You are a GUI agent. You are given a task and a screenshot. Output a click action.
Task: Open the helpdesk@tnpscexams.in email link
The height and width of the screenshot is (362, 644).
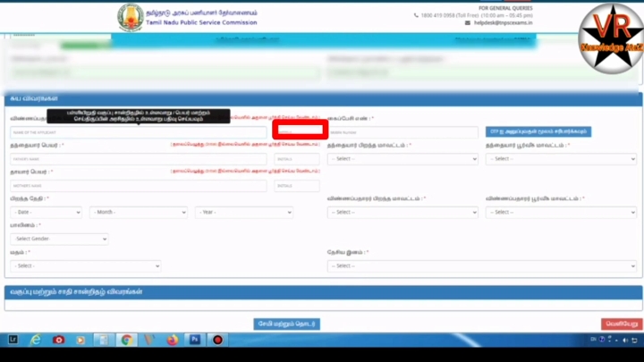[503, 23]
